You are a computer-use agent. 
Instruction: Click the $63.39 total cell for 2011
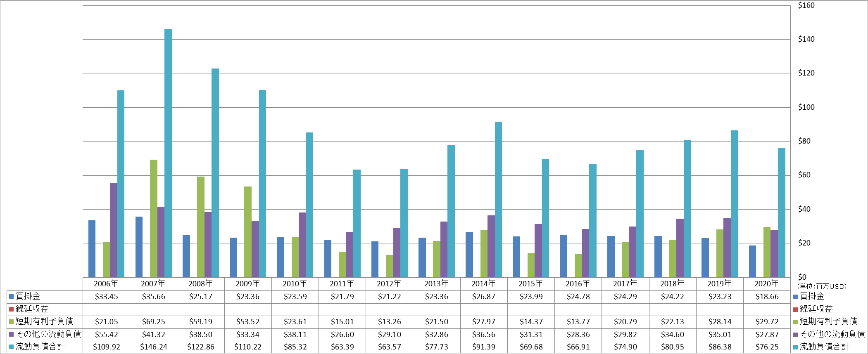click(342, 347)
